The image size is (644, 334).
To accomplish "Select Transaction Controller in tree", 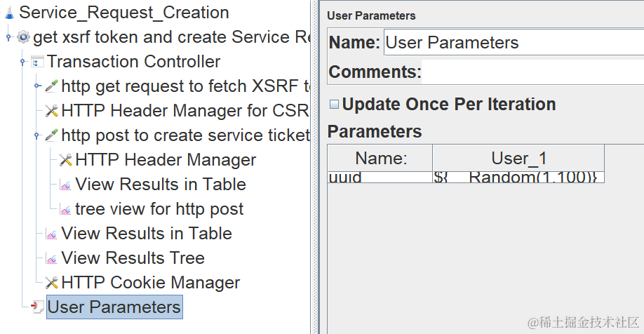I will tap(133, 62).
